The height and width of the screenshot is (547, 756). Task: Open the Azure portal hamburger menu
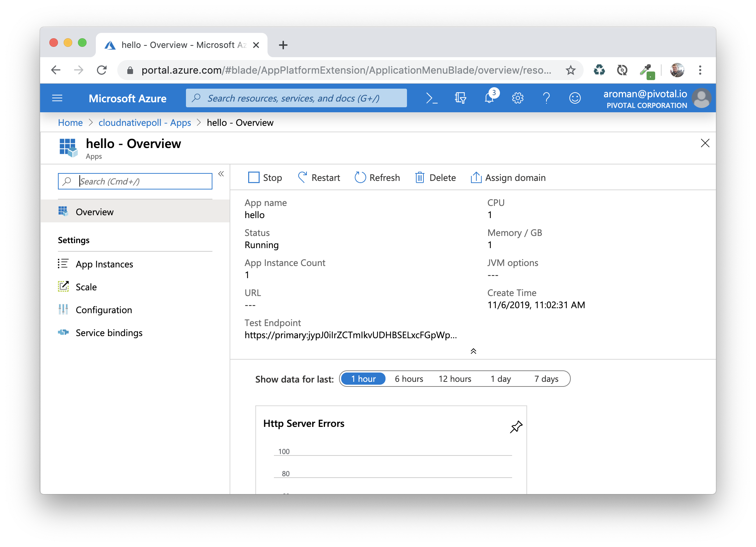point(57,98)
